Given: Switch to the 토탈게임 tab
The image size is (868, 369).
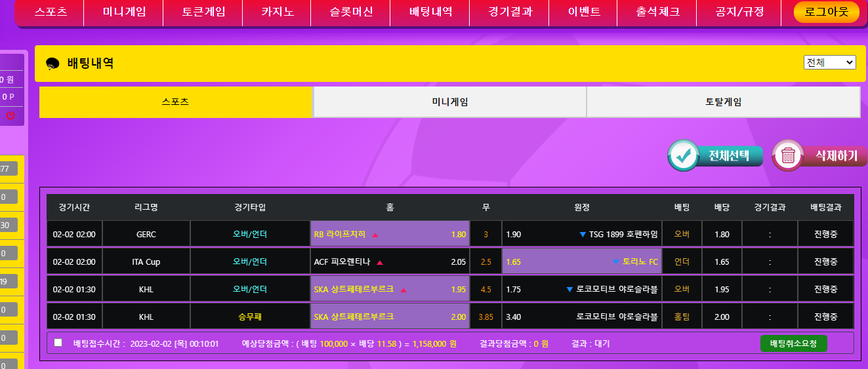Looking at the screenshot, I should point(723,102).
